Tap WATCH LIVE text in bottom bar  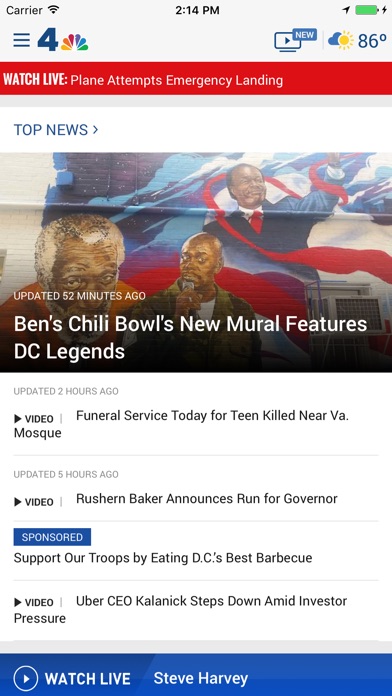coord(87,679)
